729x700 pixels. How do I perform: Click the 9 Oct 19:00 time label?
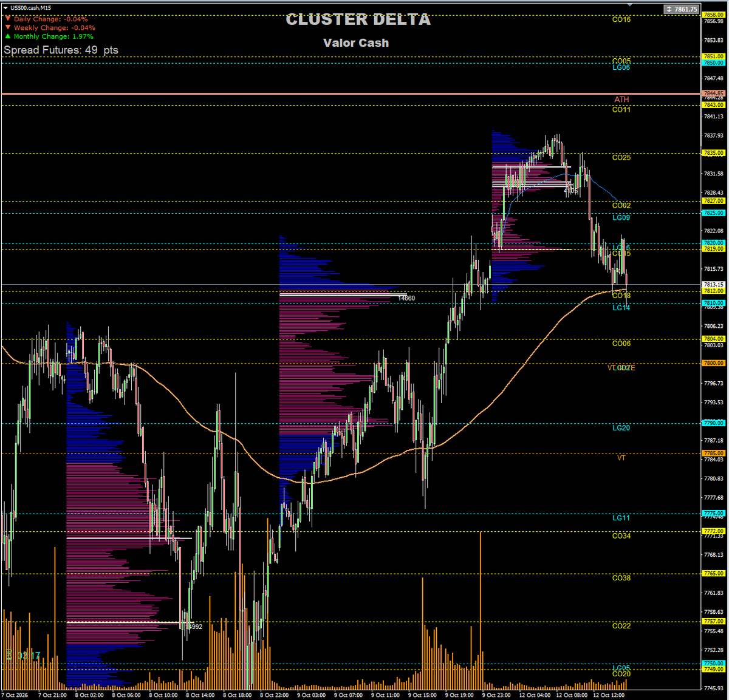coord(460,695)
